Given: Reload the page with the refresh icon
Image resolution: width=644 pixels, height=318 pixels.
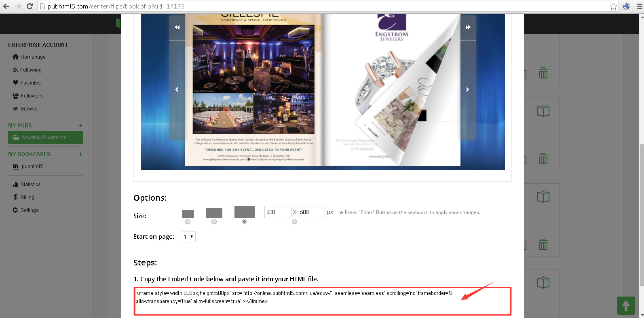Looking at the screenshot, I should pos(30,6).
